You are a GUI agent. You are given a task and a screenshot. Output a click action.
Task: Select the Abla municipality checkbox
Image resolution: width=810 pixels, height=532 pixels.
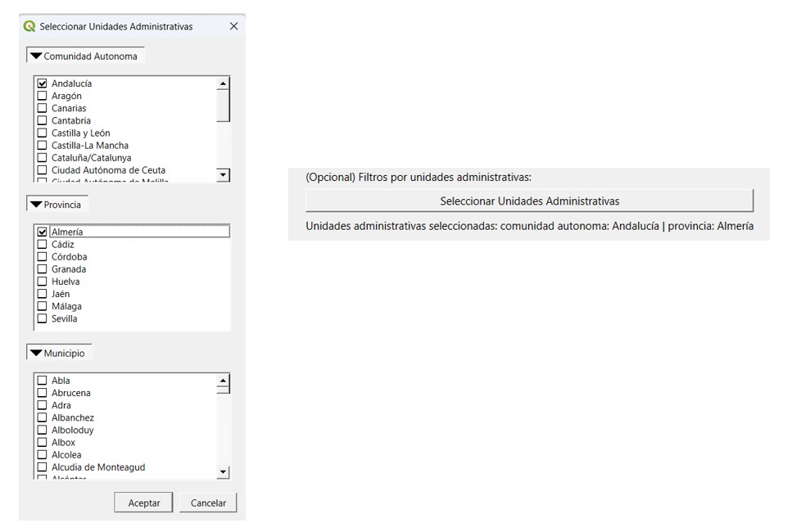43,381
